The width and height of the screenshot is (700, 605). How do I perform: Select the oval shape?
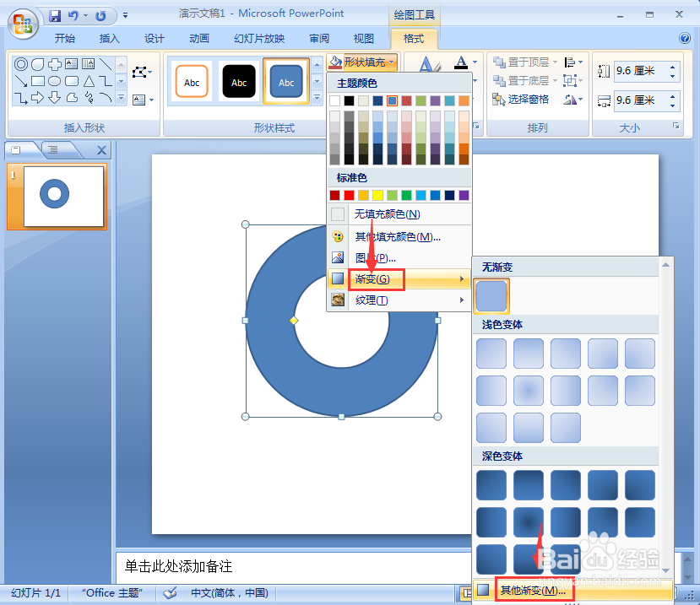click(x=55, y=81)
